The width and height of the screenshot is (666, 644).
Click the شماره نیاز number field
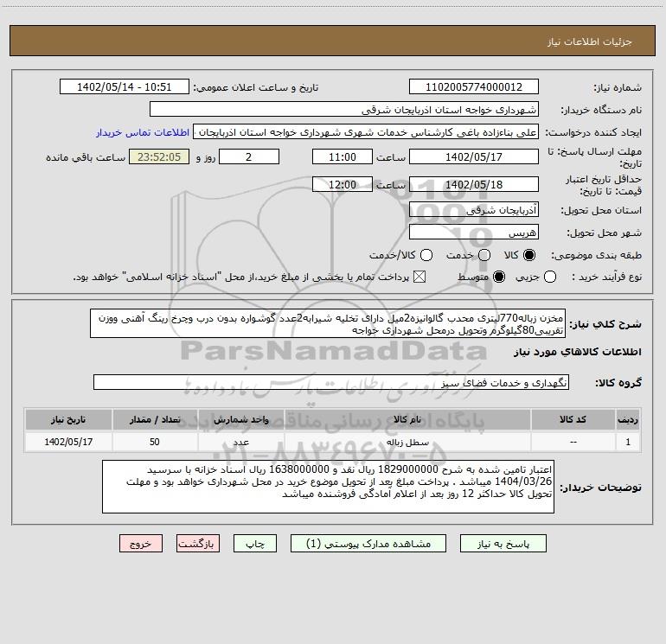tap(474, 86)
